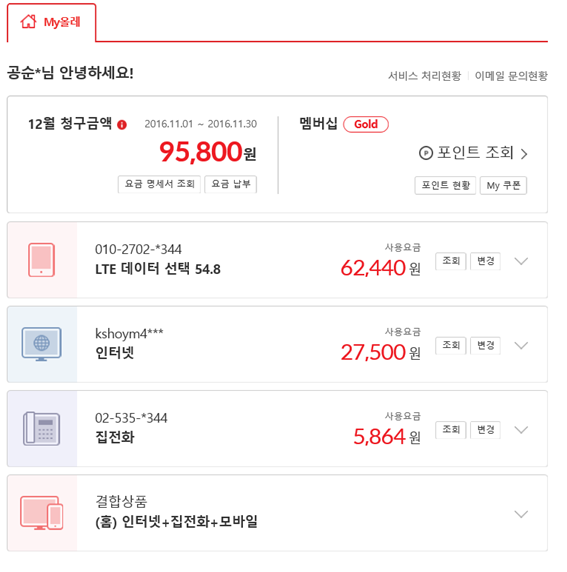Expand the LTE 데이터 선택 54.8 row
Viewport: 567px width, 572px height.
point(521,261)
